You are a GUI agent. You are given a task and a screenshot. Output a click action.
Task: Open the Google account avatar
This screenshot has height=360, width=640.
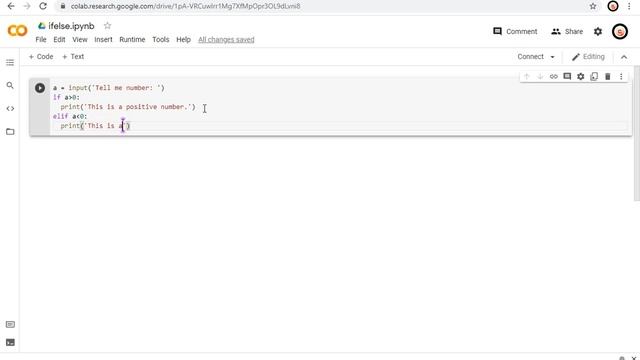(x=620, y=31)
